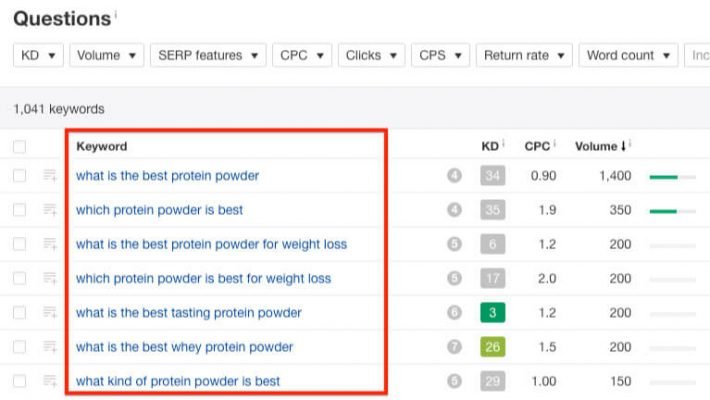Viewport: 710px width, 400px height.
Task: Open the 'what is the best whey protein powder' link
Action: coord(184,347)
